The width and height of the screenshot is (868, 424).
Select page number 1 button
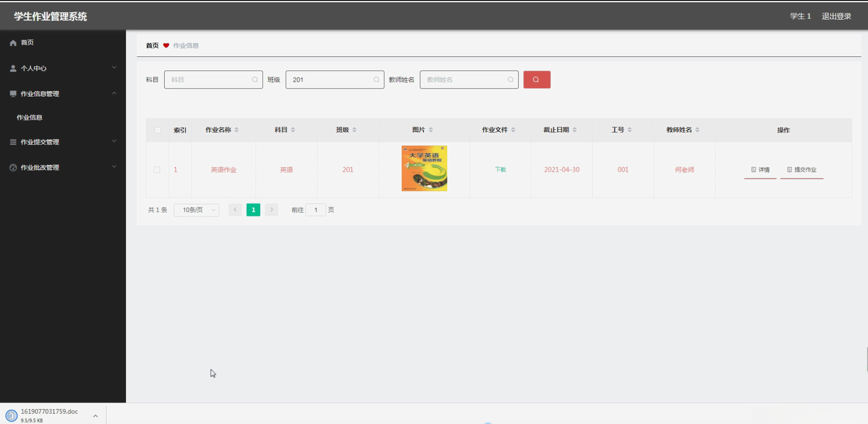pos(253,210)
